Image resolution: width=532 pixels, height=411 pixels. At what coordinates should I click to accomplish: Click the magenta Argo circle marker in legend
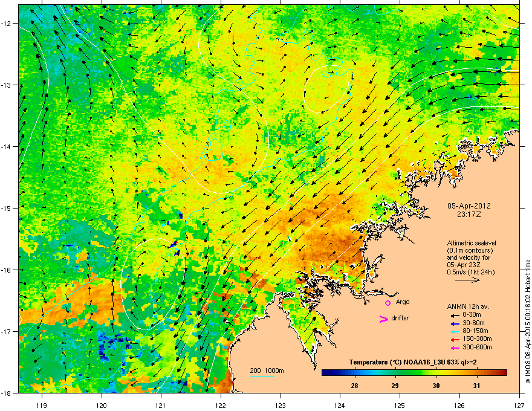coord(388,303)
